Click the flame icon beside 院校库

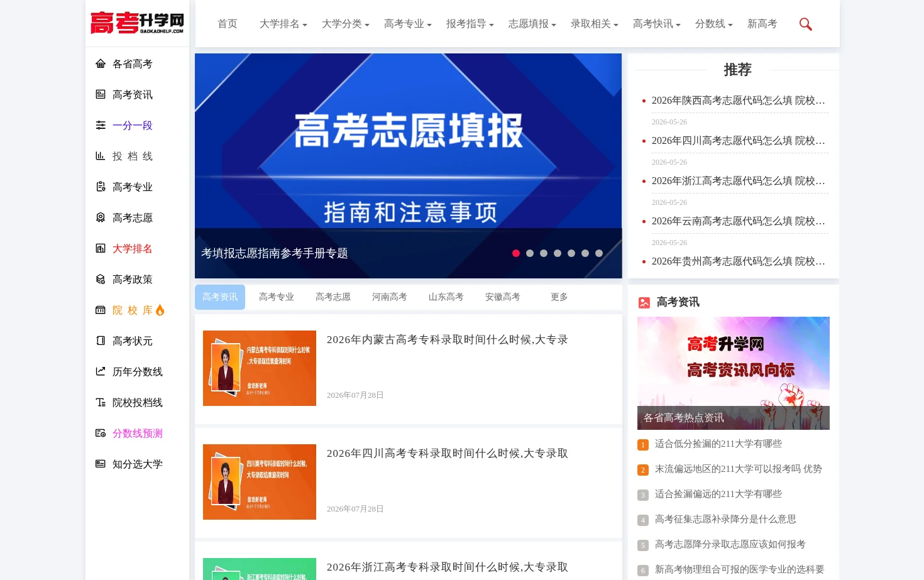point(160,310)
